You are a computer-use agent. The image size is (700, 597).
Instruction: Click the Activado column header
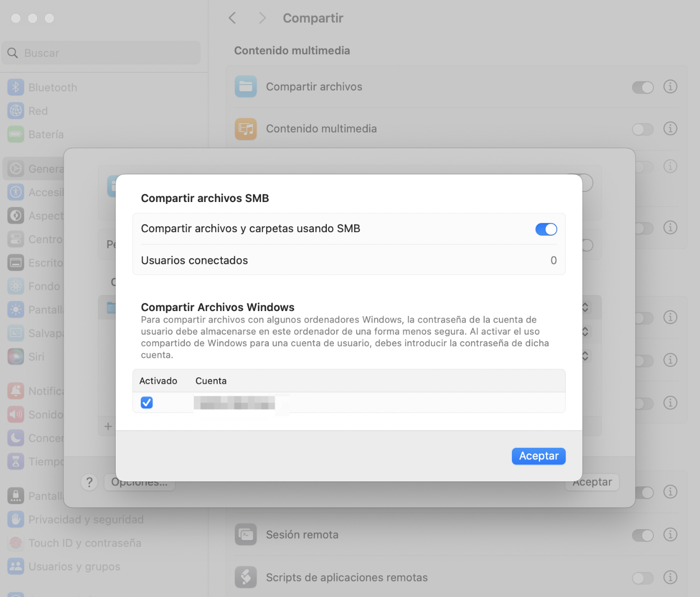click(x=158, y=381)
